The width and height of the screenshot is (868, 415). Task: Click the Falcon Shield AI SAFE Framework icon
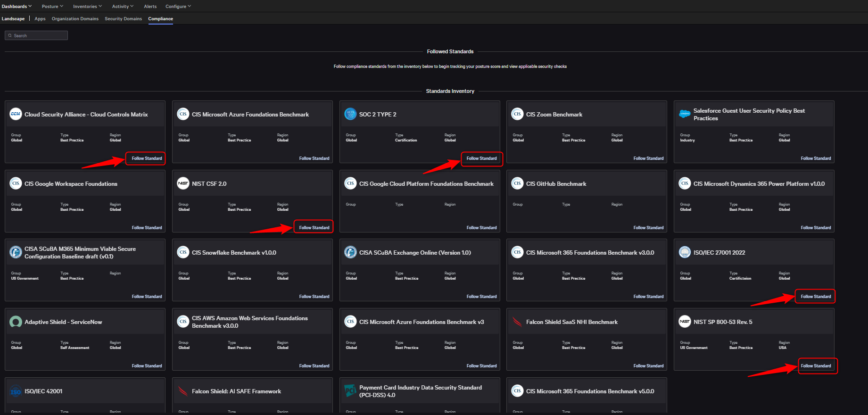click(183, 391)
